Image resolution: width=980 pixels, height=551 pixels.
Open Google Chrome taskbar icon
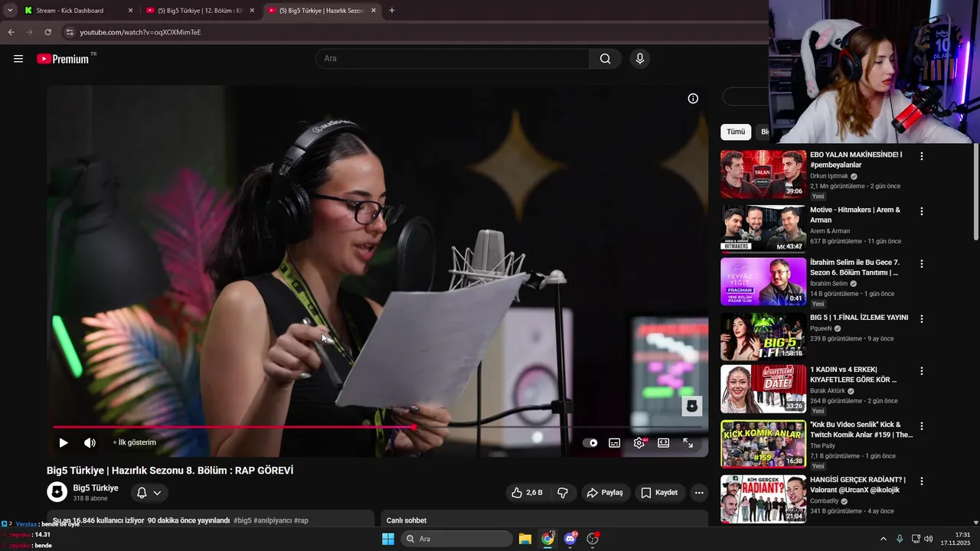pos(547,539)
